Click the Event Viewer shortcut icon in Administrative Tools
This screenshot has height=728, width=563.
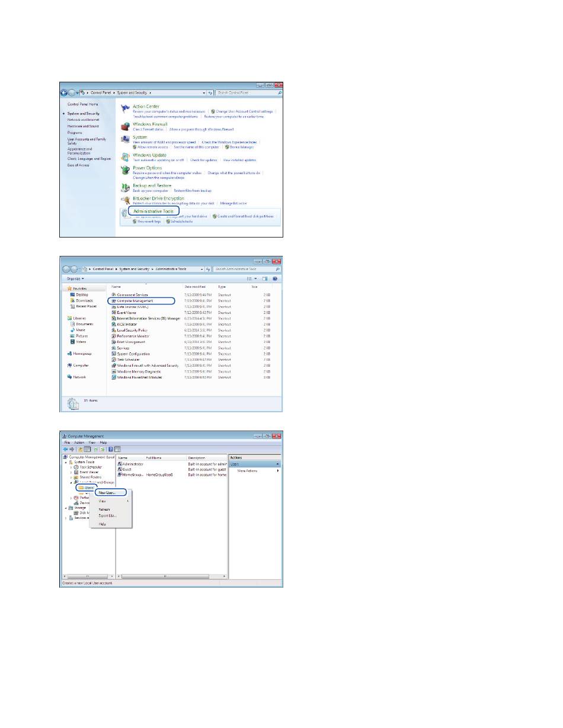[x=113, y=312]
